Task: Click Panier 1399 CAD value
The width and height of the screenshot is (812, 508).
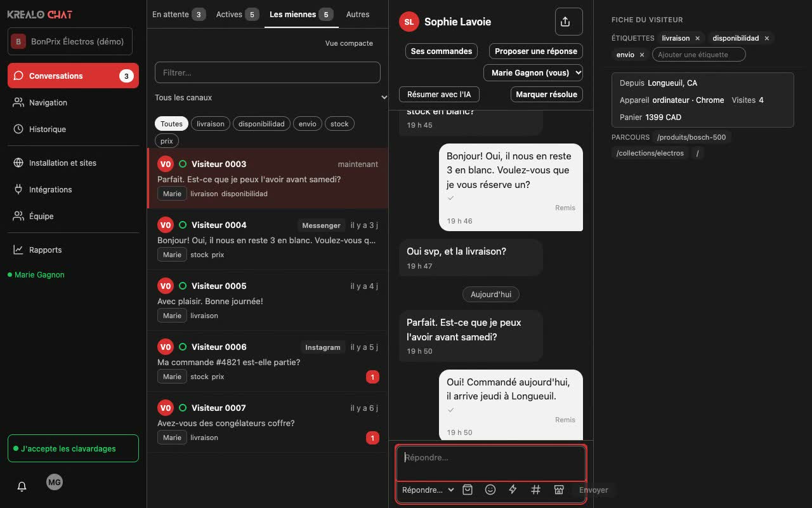Action: point(663,117)
